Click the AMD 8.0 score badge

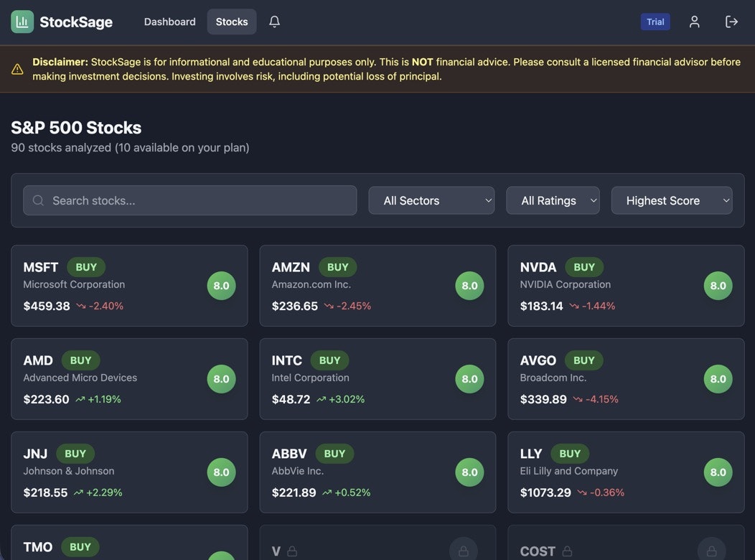(222, 379)
